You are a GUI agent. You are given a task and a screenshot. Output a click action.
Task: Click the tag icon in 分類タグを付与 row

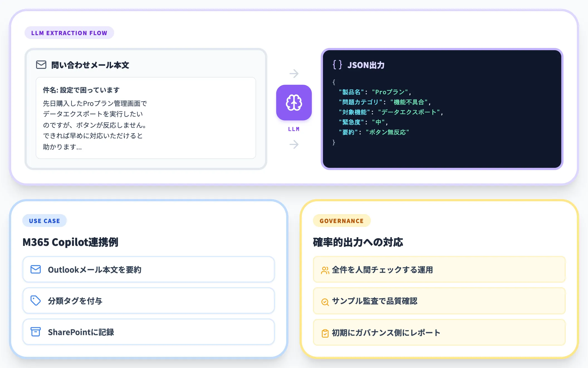tap(36, 301)
